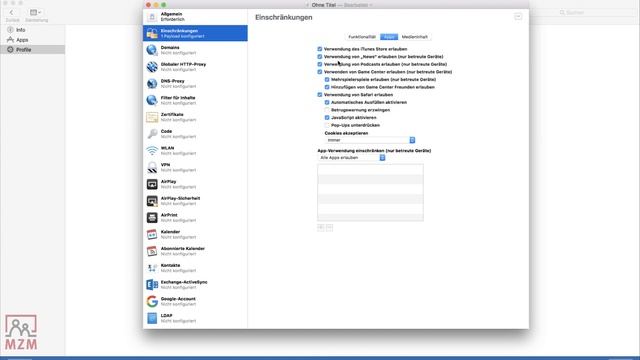Open the AirPlay payload icon

(x=152, y=184)
